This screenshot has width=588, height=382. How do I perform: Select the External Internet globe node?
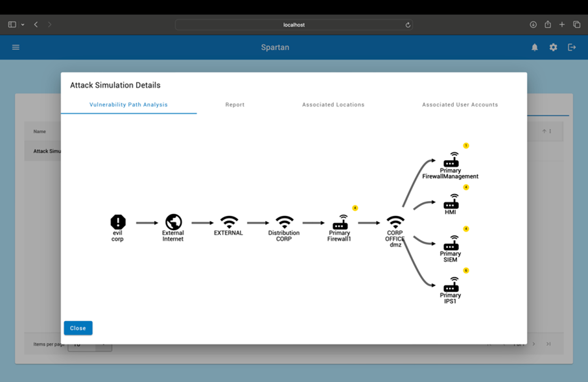coord(173,222)
